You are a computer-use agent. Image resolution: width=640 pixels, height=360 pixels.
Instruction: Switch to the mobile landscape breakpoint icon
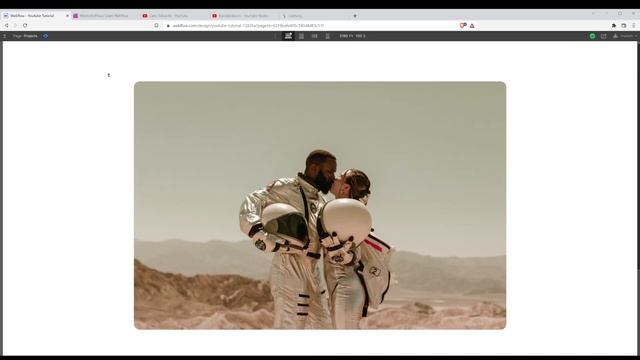314,36
